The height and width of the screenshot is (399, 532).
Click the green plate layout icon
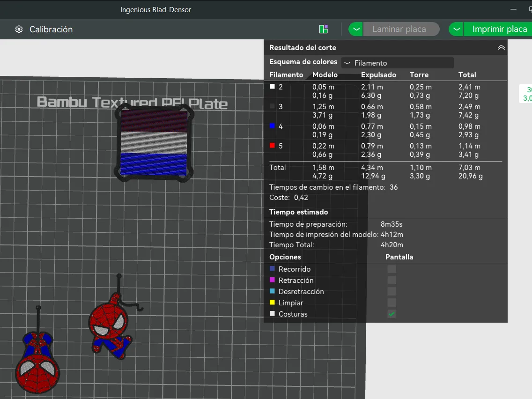tap(324, 29)
